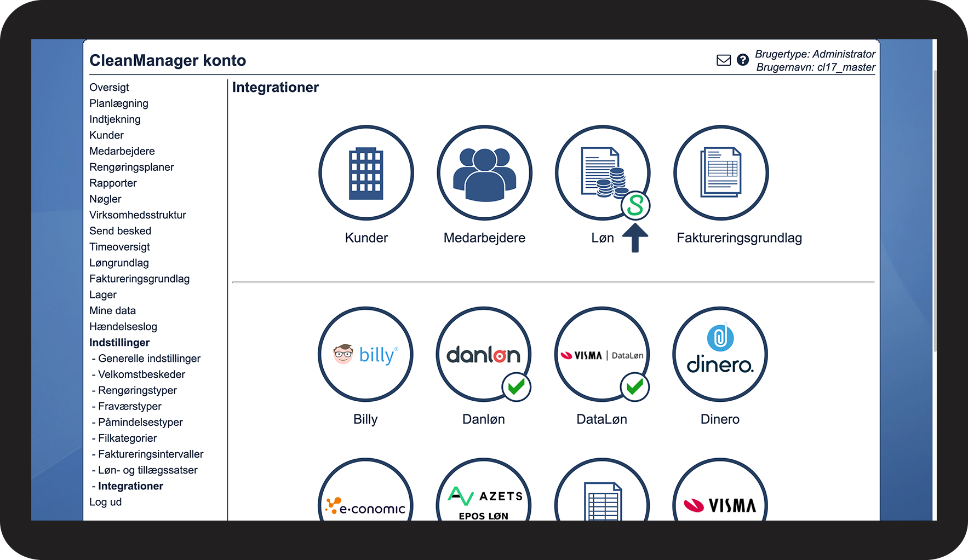The image size is (968, 560).
Task: Open the e-conomic integration logo
Action: point(365,489)
